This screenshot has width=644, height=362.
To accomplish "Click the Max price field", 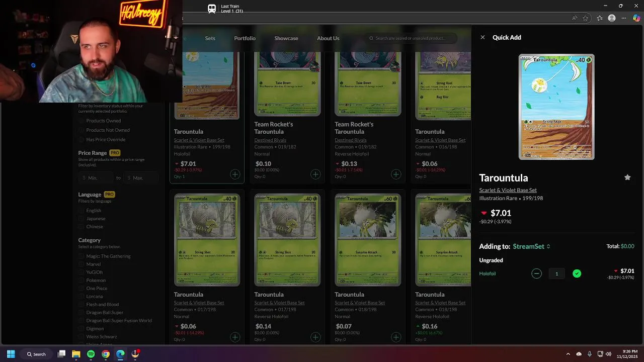I will [x=141, y=178].
